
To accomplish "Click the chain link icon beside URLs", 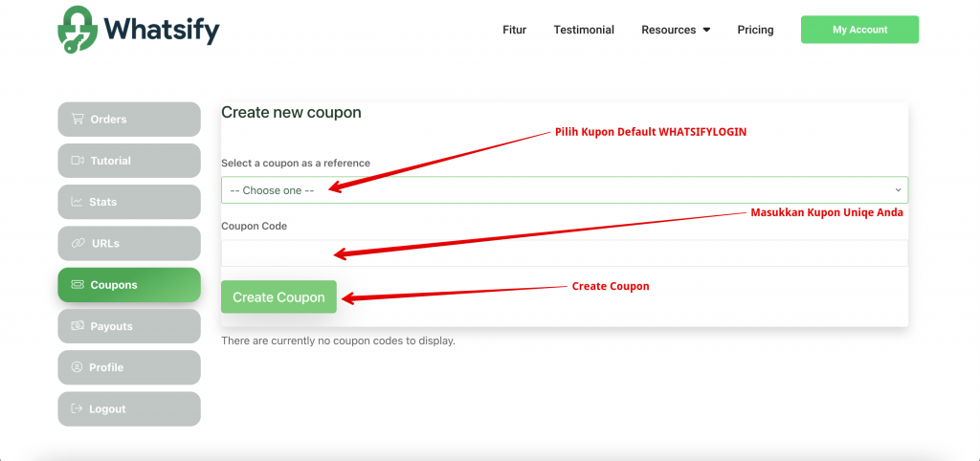I will [x=77, y=244].
